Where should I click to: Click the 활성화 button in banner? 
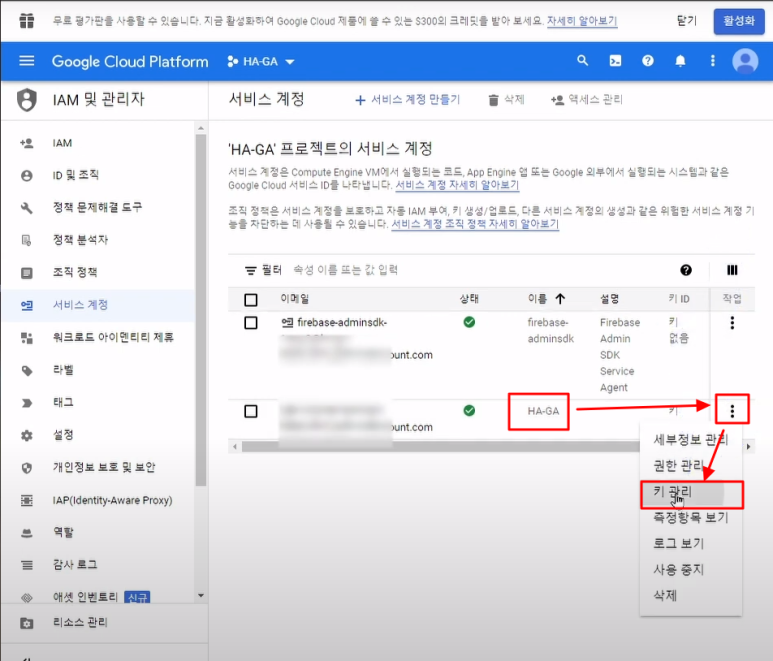[739, 21]
